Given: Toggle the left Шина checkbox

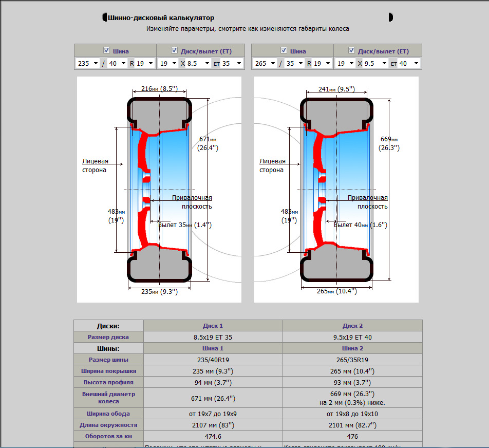Looking at the screenshot, I should (107, 50).
